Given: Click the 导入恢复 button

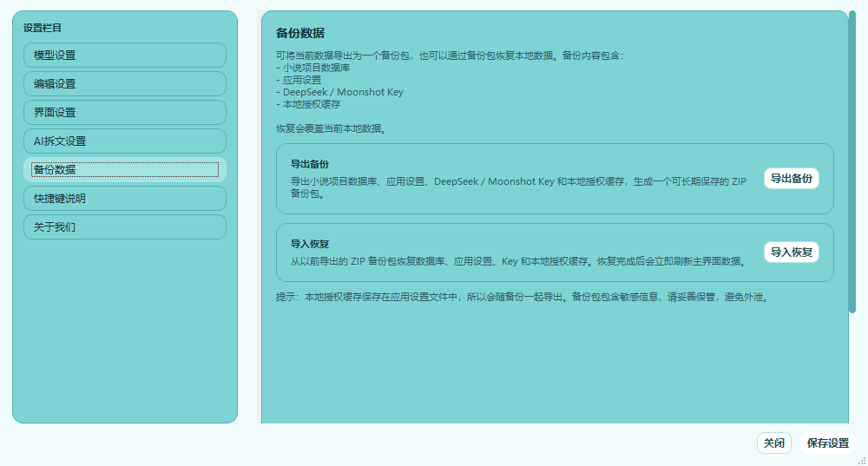Looking at the screenshot, I should coord(791,253).
